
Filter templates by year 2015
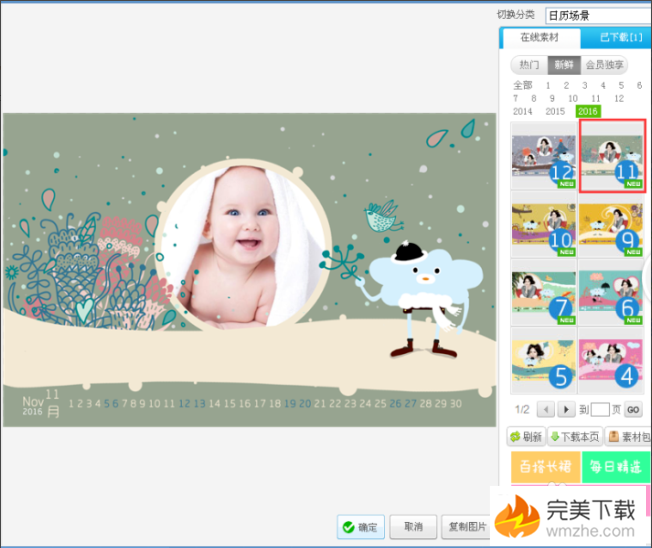click(555, 111)
